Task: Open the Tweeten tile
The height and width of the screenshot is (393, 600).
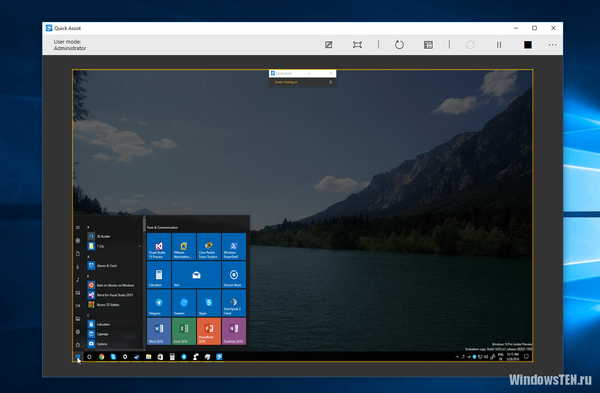Action: pyautogui.click(x=184, y=303)
